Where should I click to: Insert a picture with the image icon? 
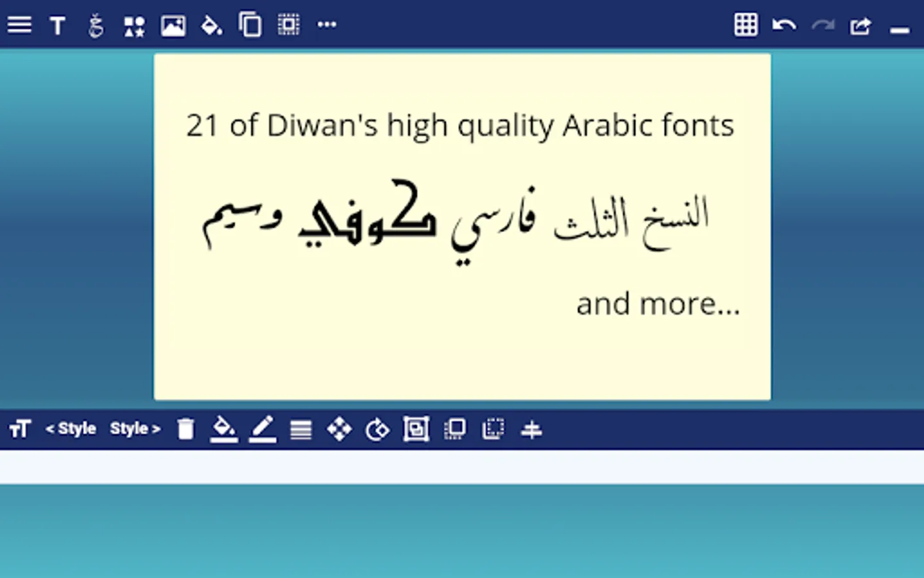click(x=173, y=26)
